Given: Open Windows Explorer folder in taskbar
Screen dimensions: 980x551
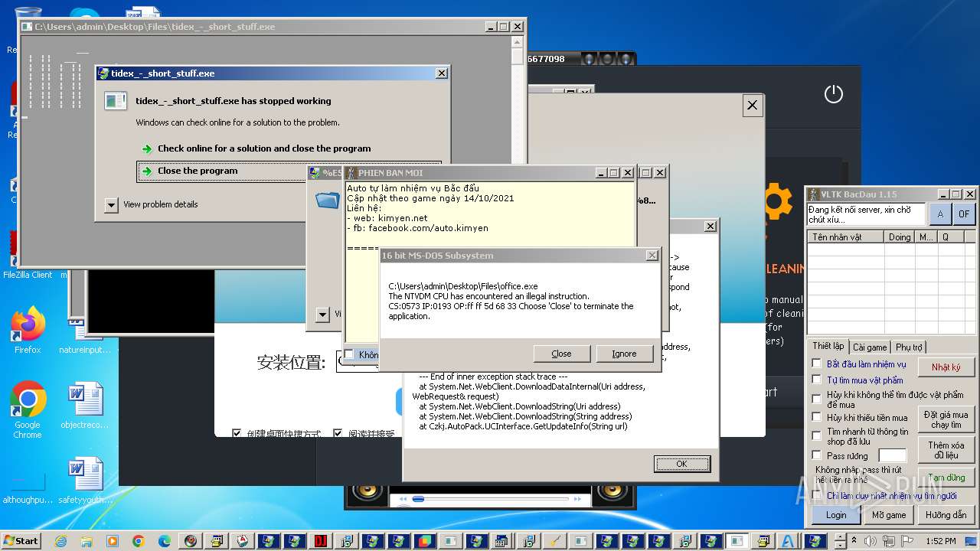Looking at the screenshot, I should pos(87,541).
